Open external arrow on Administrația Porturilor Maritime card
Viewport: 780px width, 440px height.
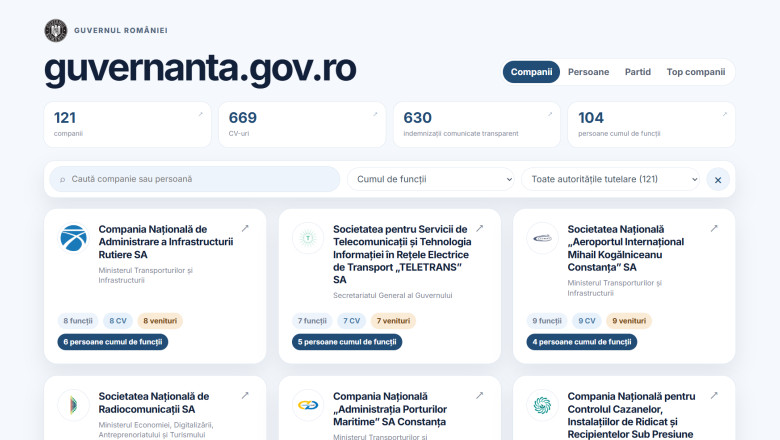(480, 395)
